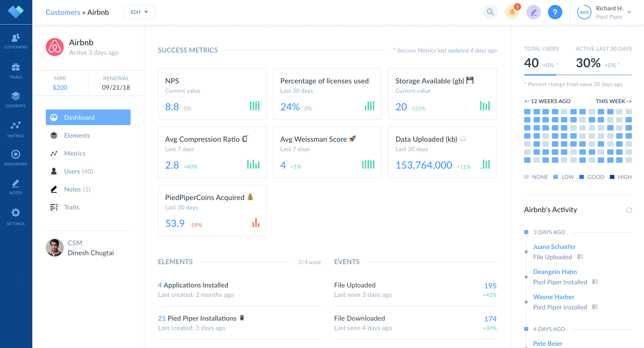
Task: Open the Percentage of licenses used card
Action: pos(327,94)
